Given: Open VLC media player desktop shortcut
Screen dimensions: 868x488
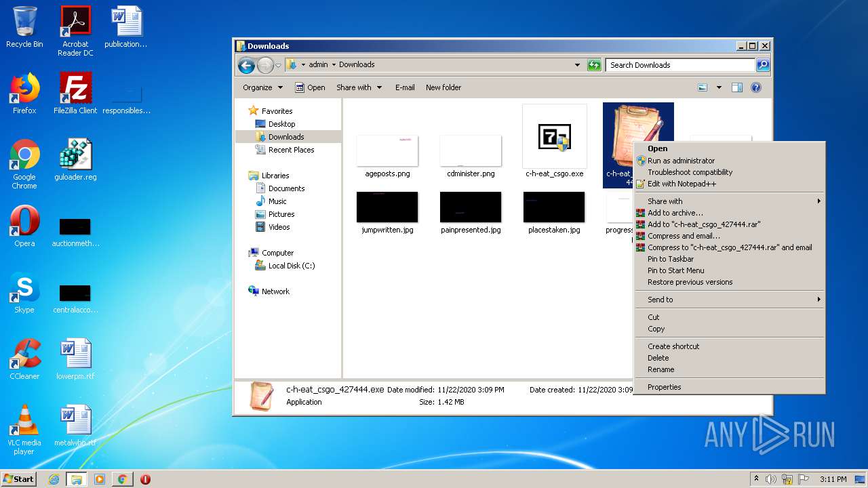Looking at the screenshot, I should coord(24,430).
